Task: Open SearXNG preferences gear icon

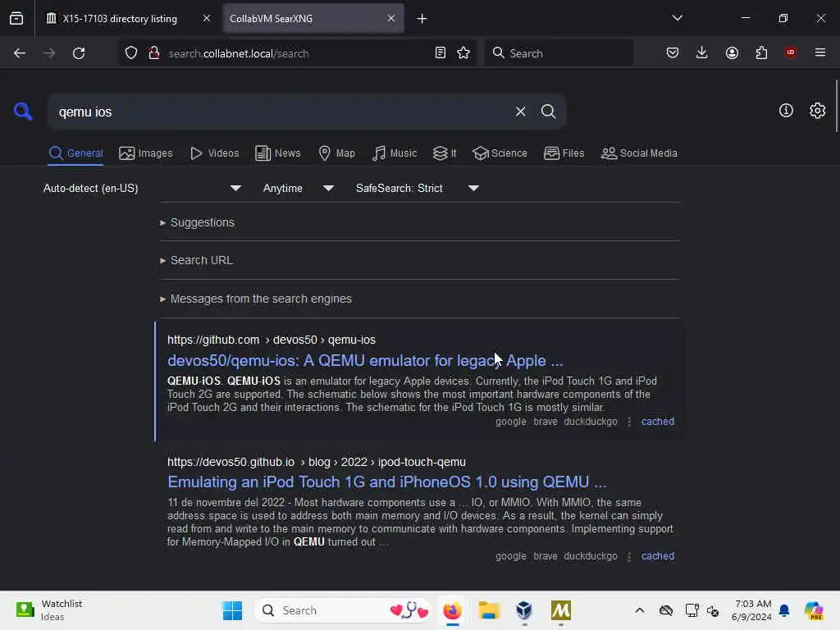Action: click(x=817, y=111)
